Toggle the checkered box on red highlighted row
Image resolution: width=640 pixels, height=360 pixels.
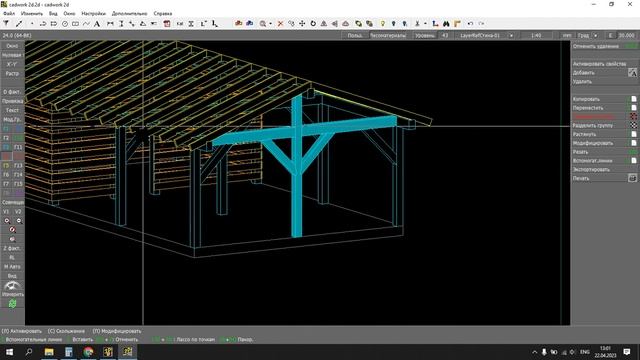pyautogui.click(x=633, y=117)
